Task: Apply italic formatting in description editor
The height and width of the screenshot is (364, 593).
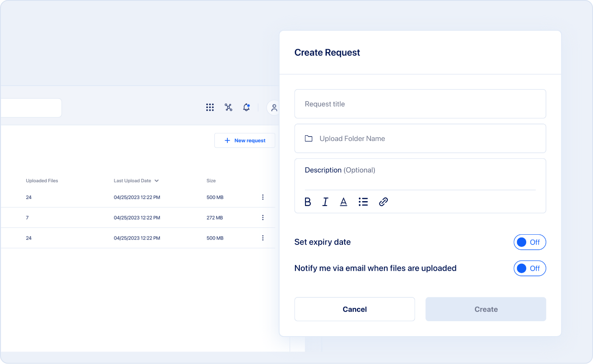Action: [325, 202]
